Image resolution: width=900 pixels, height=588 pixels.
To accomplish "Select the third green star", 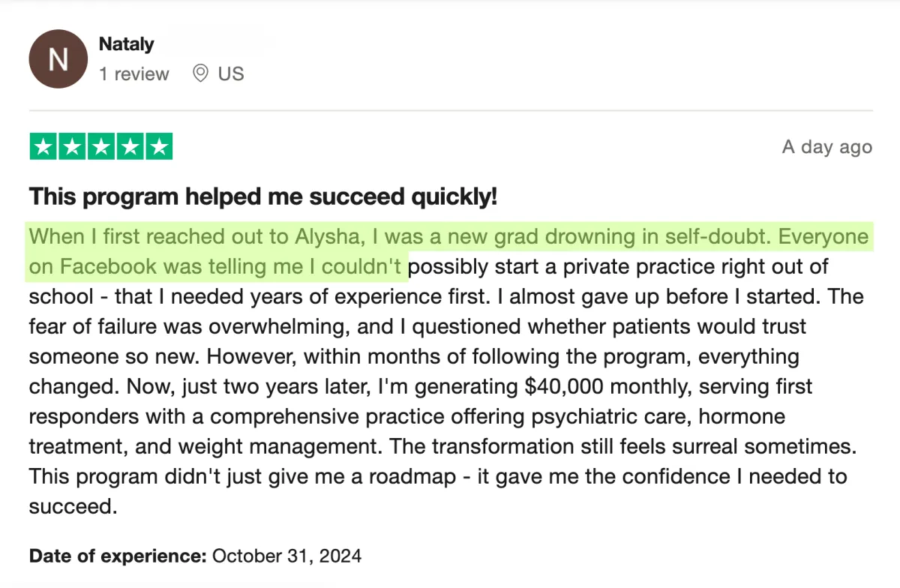I will [x=101, y=146].
